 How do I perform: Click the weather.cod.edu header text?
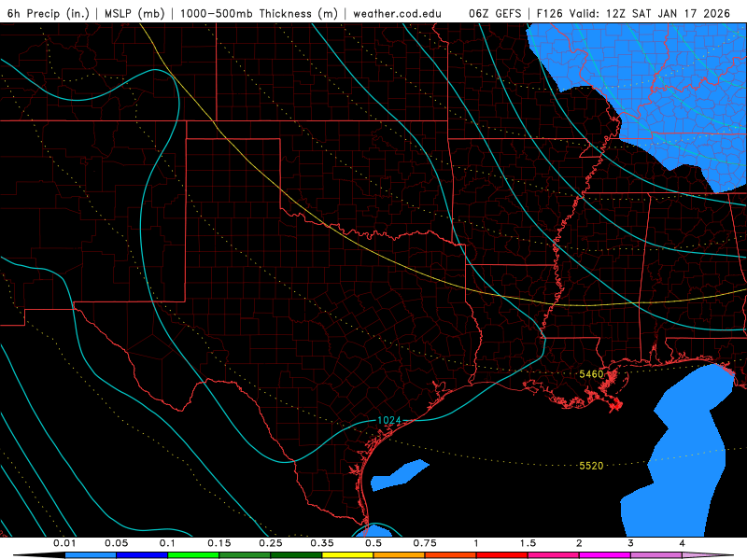click(x=397, y=13)
